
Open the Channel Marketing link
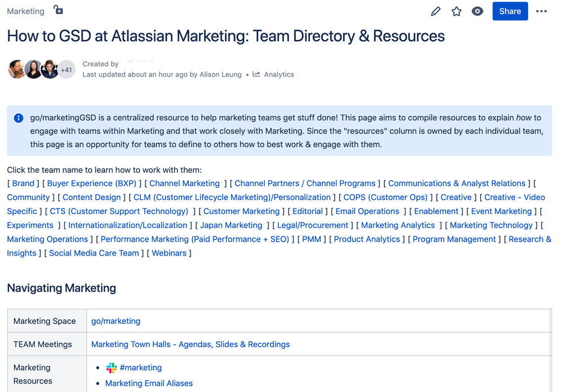pos(184,184)
